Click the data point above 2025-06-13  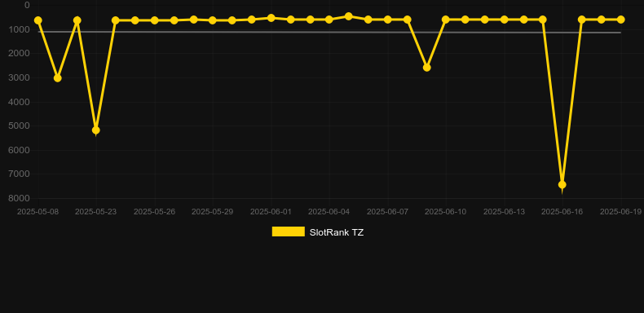coord(505,20)
